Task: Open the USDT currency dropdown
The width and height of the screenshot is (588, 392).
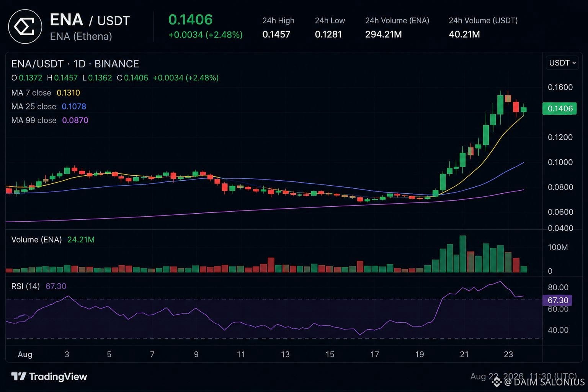Action: [x=562, y=63]
